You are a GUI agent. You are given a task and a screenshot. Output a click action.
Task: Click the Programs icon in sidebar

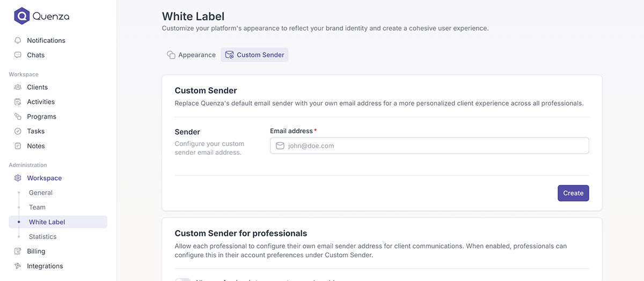18,117
